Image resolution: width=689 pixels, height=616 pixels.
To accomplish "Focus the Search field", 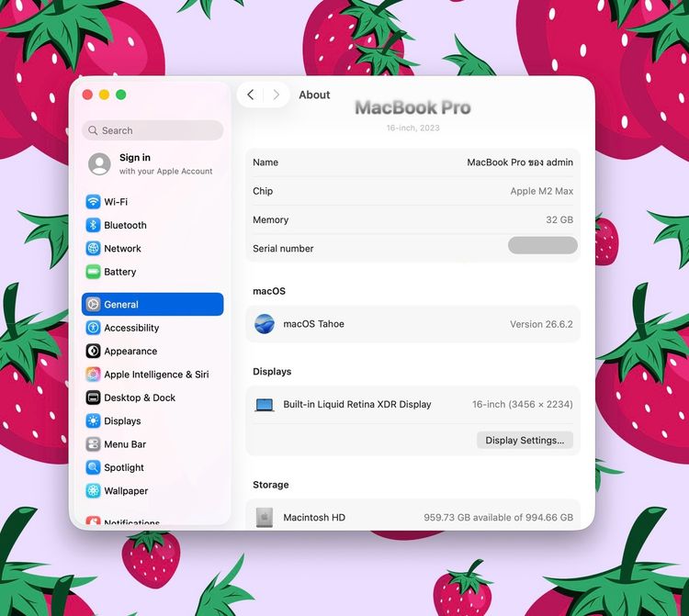I will (x=152, y=130).
